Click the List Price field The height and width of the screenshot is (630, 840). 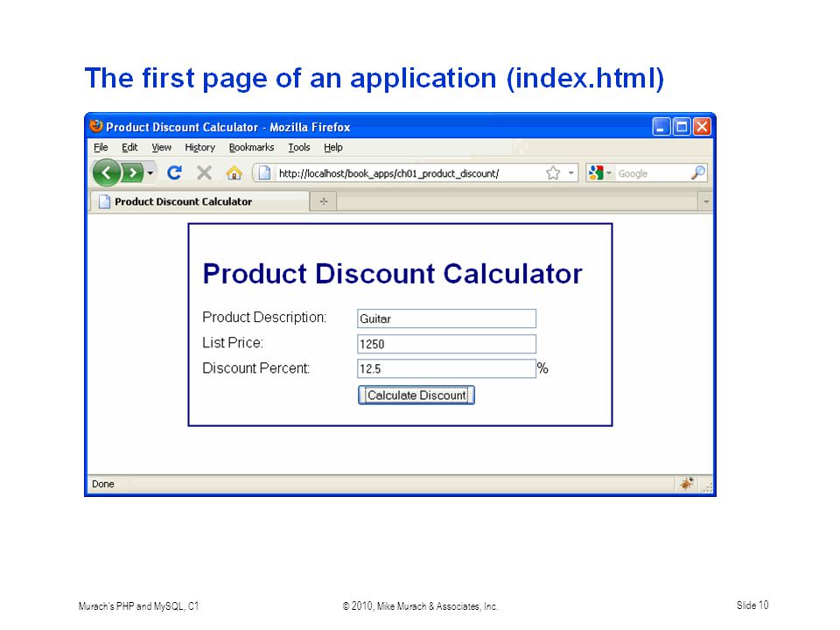(446, 344)
